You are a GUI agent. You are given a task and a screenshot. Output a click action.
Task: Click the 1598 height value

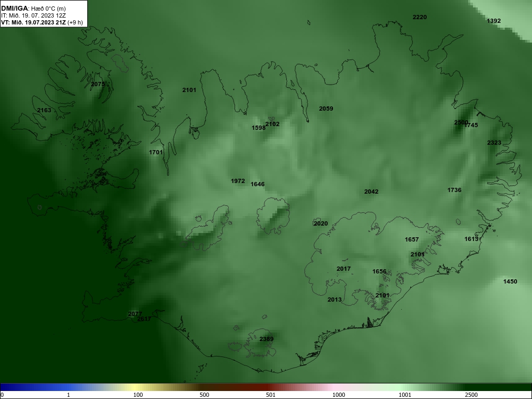click(259, 128)
